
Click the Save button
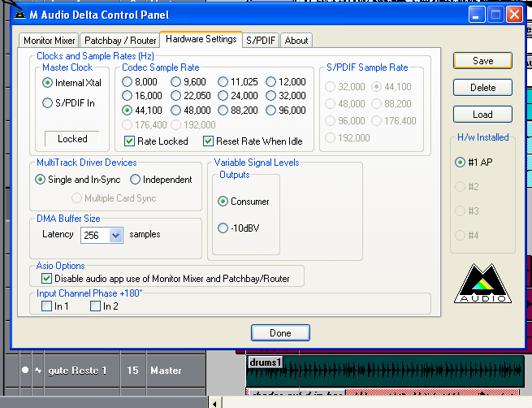[482, 61]
